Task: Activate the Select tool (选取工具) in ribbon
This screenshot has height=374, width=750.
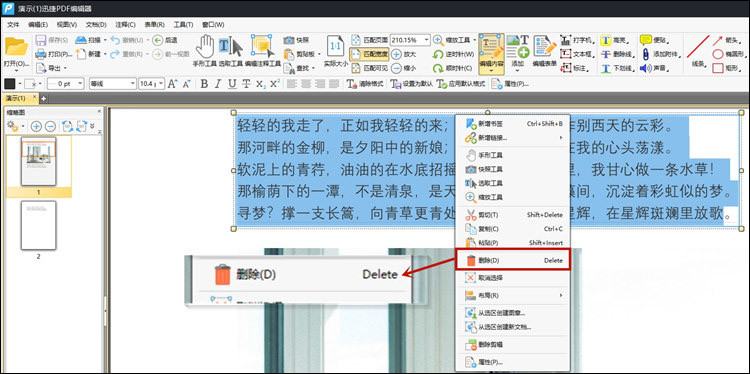Action: [x=231, y=51]
